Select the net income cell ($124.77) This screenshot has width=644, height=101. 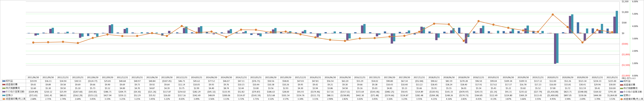point(93,81)
